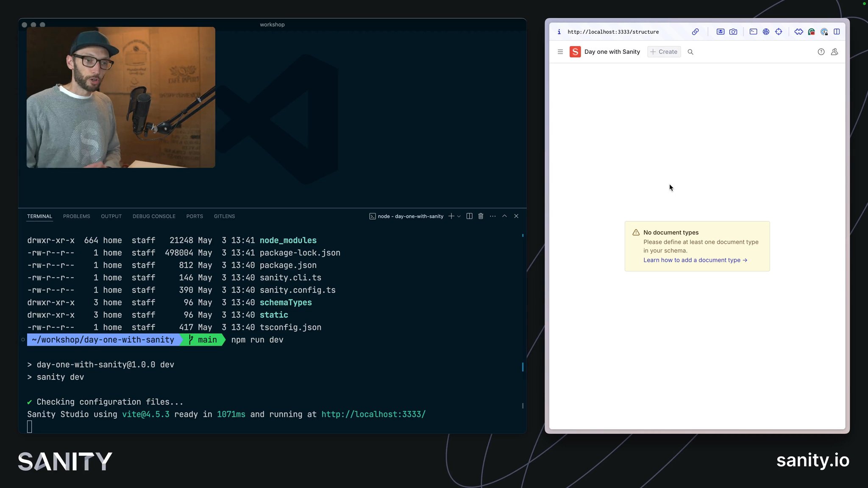Click the password lock extension icon
868x488 pixels.
click(x=824, y=32)
